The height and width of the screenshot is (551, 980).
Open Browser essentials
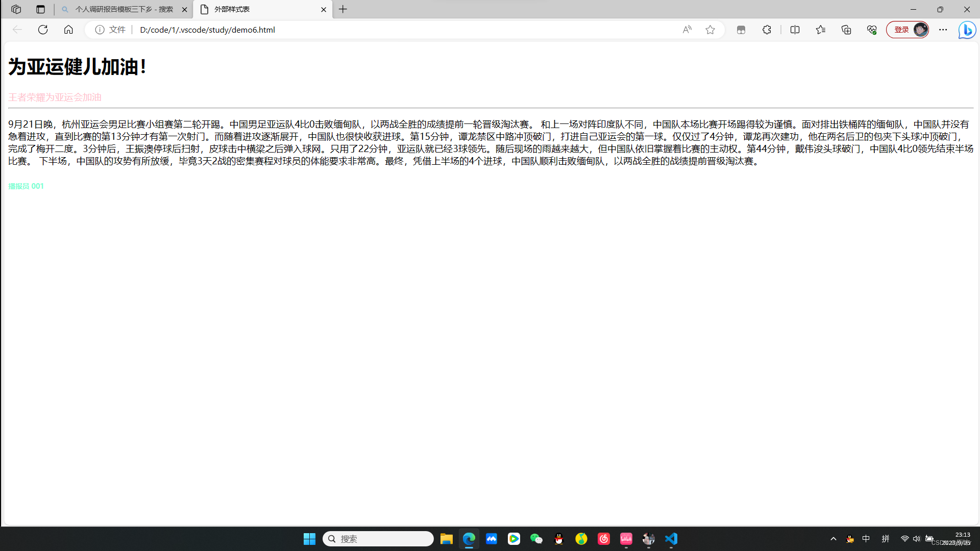point(872,30)
